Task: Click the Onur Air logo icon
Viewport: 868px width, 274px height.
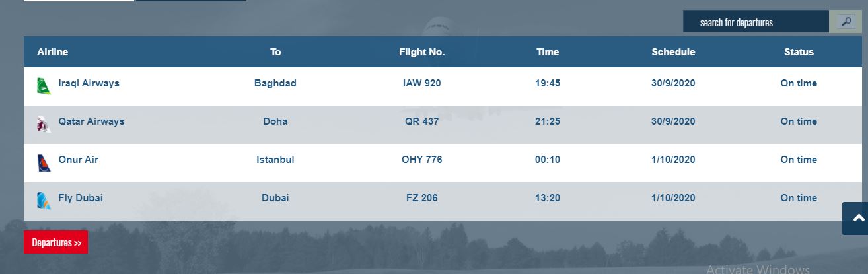Action: [44, 162]
